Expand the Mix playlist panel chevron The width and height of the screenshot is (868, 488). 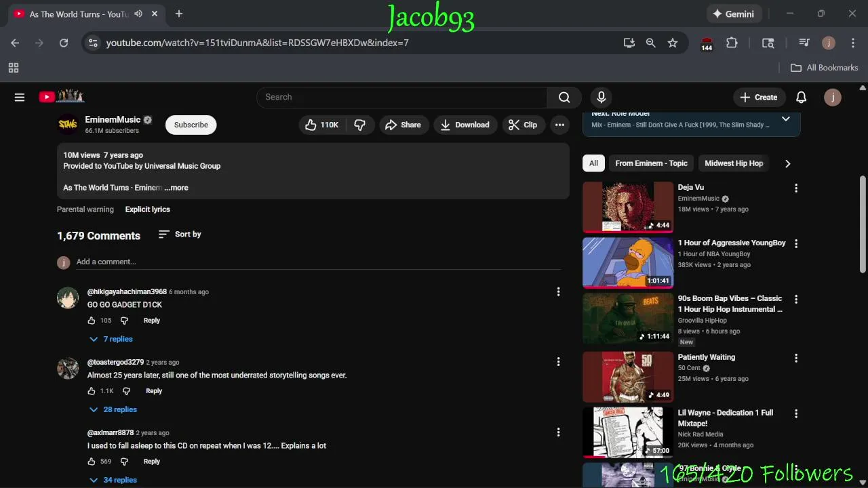(785, 119)
